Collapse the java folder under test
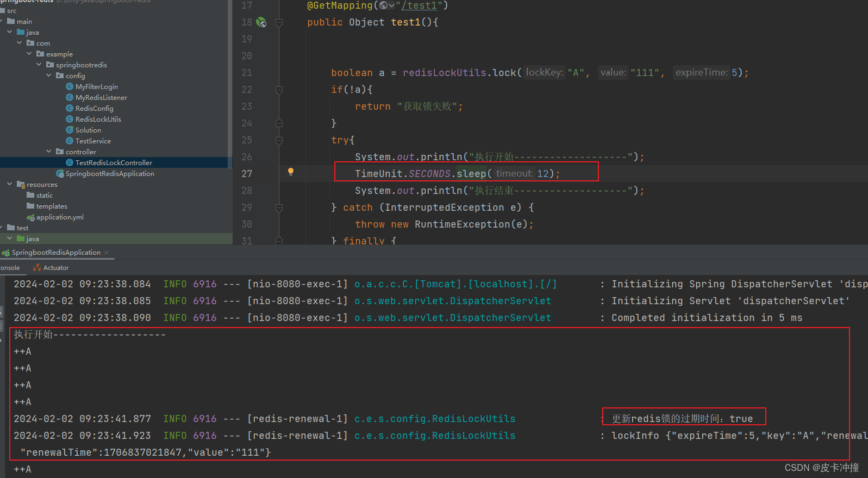The width and height of the screenshot is (868, 478). [10, 239]
